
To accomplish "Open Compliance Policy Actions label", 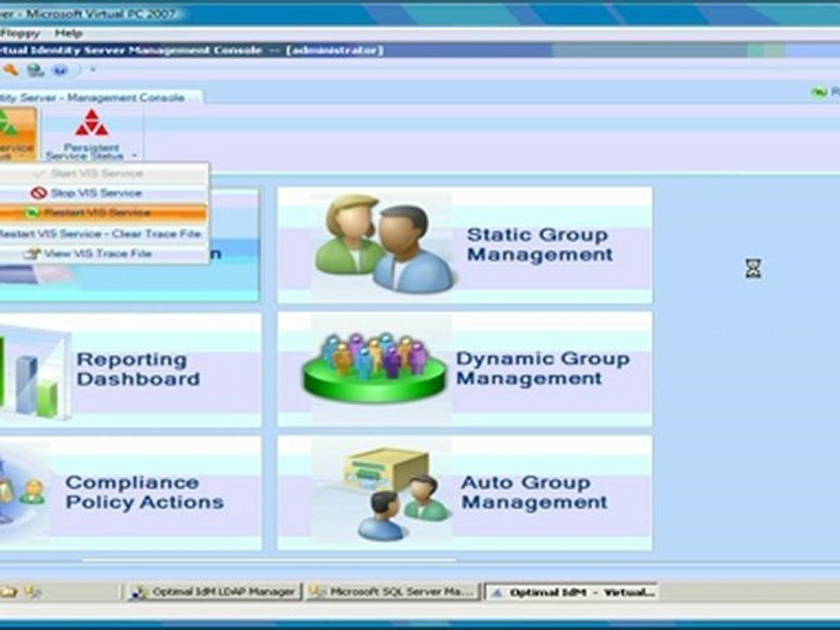I will [x=144, y=493].
